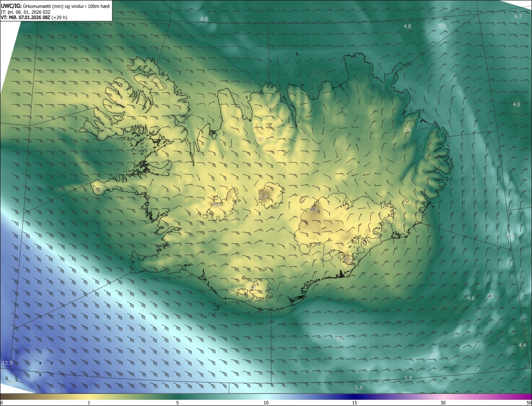Click the 4.4 value label near the right edge
The height and width of the screenshot is (406, 532).
coord(522,345)
